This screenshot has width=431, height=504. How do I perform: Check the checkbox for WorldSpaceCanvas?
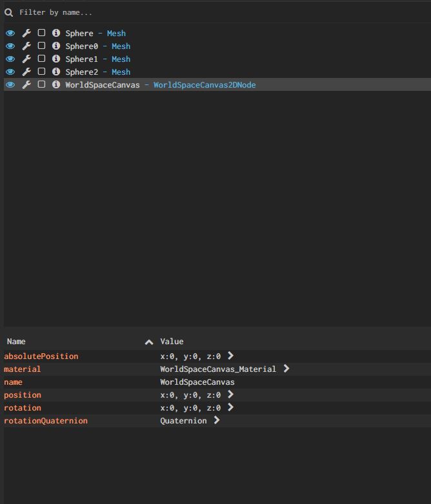[41, 84]
